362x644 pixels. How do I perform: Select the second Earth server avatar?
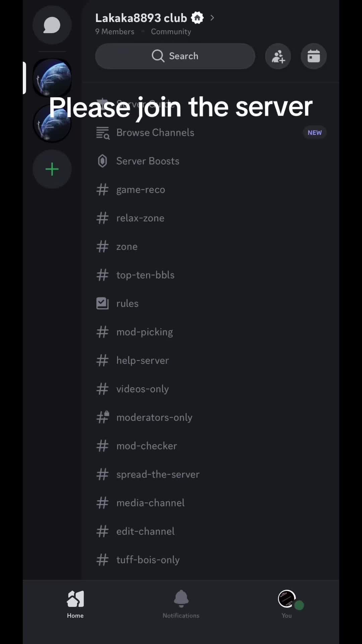pyautogui.click(x=52, y=123)
